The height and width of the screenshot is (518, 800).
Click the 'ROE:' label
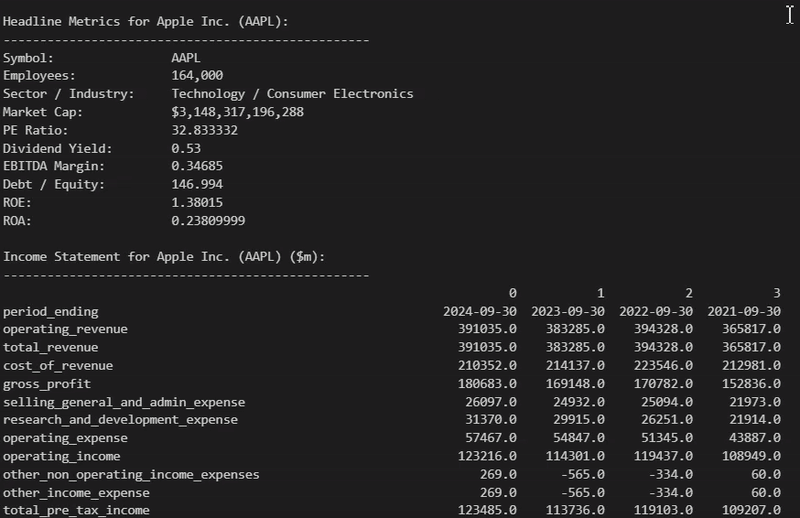tap(17, 203)
